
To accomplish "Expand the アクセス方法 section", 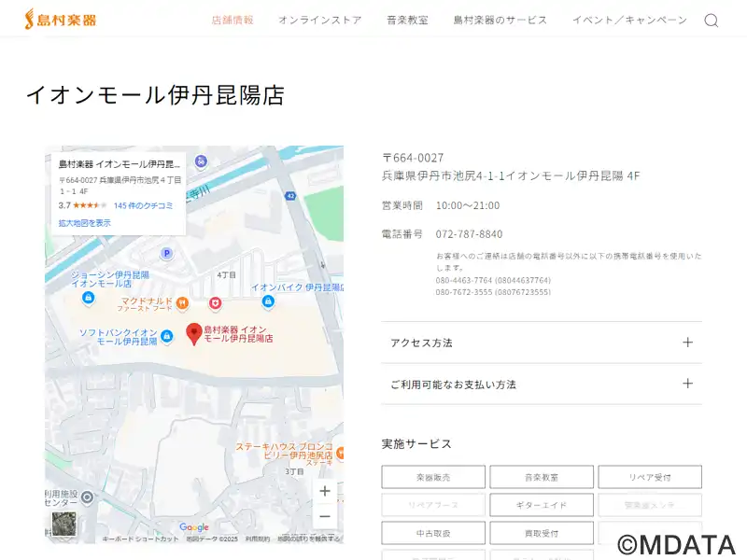I will [x=542, y=343].
